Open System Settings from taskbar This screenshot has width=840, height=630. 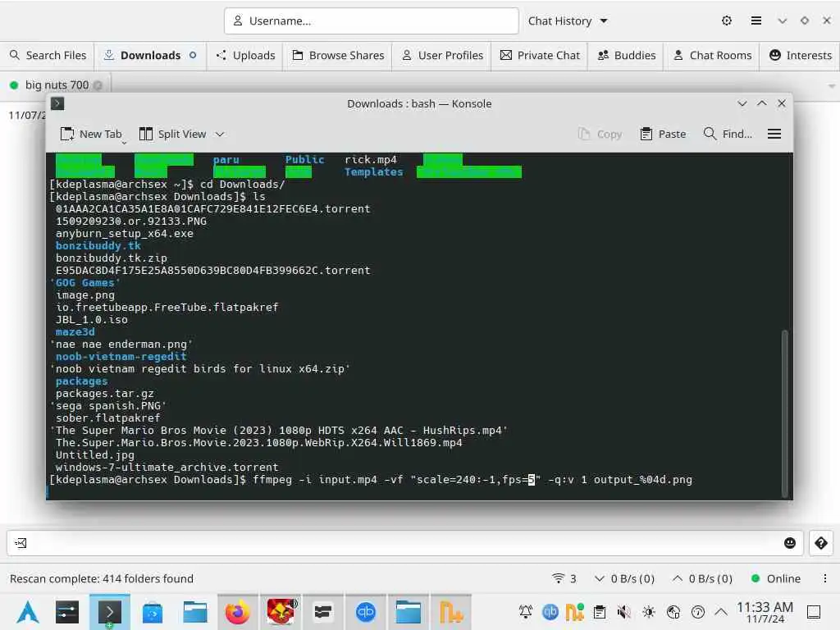[x=67, y=612]
